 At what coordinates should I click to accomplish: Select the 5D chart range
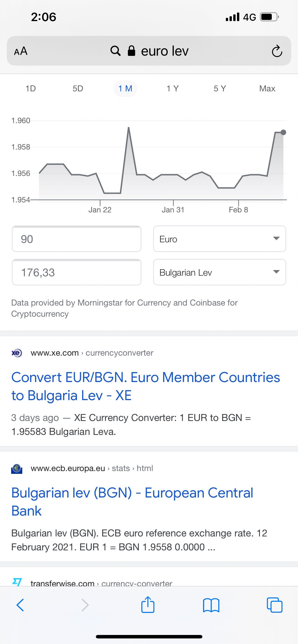[78, 89]
